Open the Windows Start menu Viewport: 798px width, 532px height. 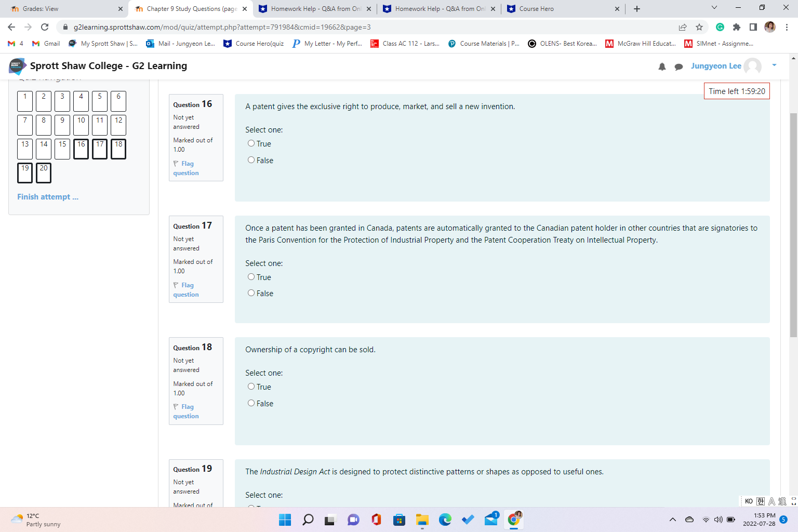coord(285,520)
